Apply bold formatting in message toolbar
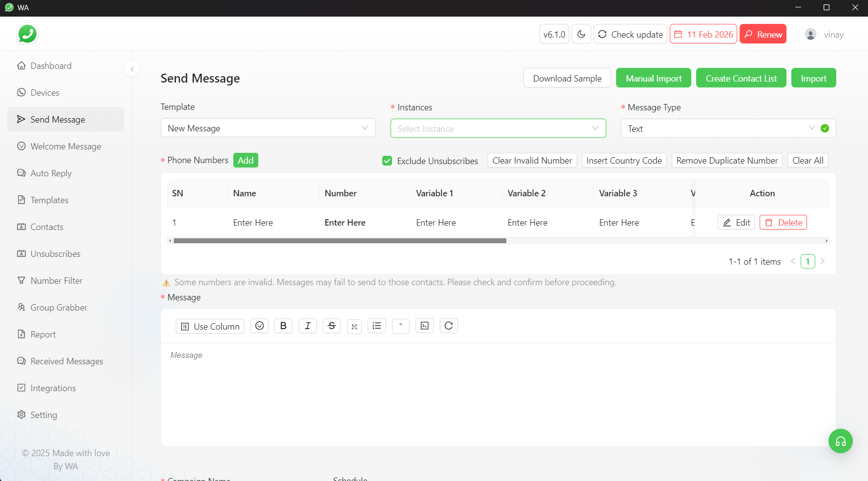Viewport: 868px width, 481px height. (283, 326)
